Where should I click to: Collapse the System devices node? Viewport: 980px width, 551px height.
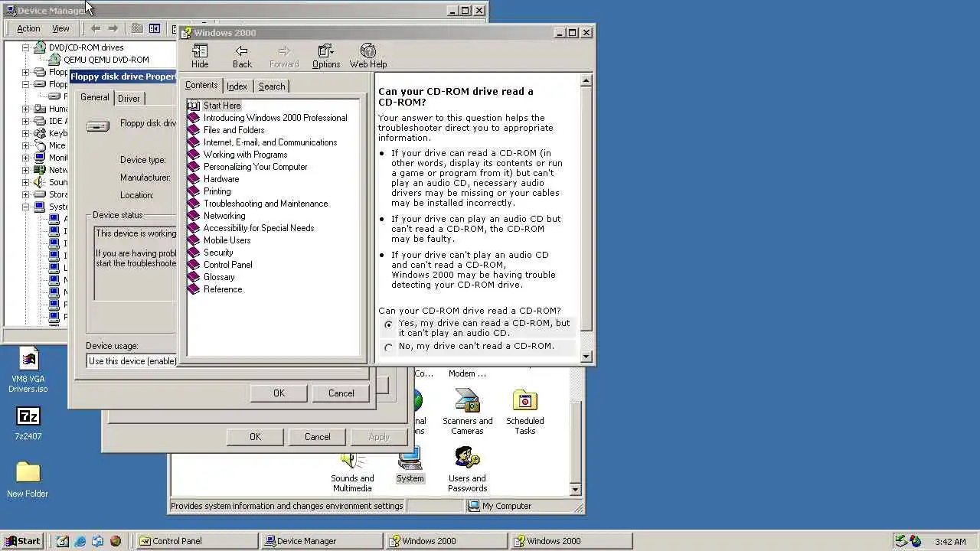[25, 207]
